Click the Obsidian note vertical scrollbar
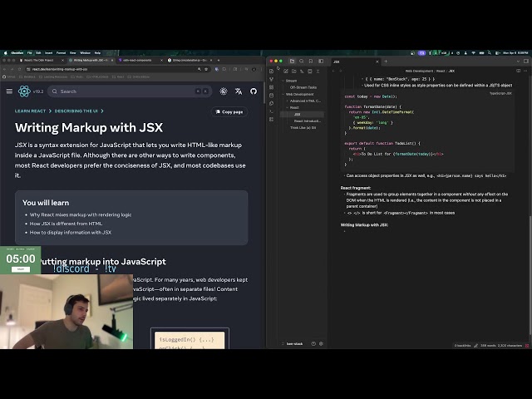This screenshot has height=399, width=532. click(530, 275)
